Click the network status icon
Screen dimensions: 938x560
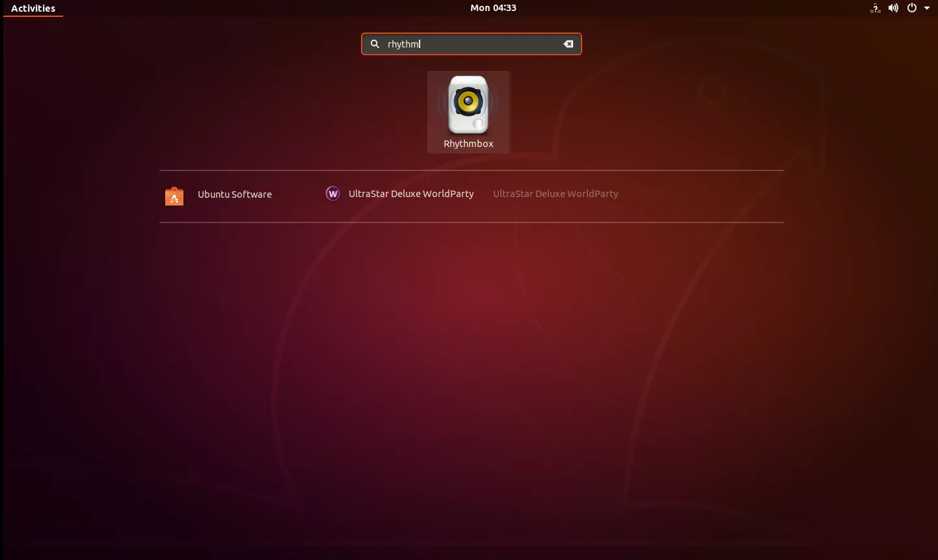876,8
